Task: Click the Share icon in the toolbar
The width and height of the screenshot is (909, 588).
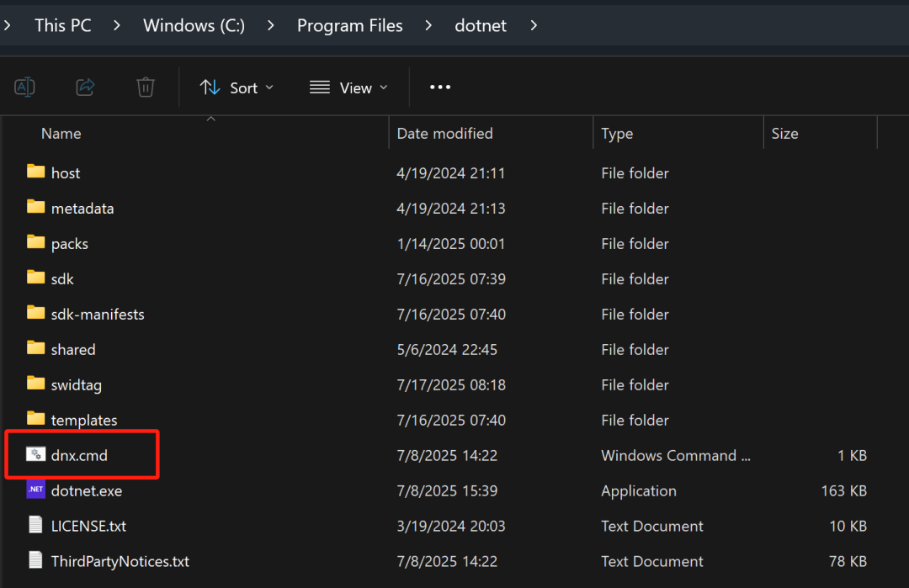Action: pos(85,87)
